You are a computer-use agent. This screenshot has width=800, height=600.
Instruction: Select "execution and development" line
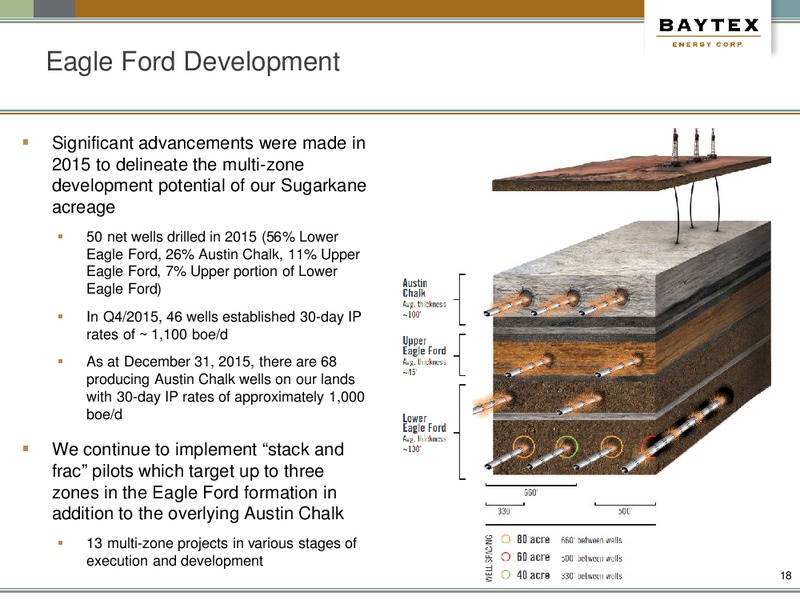coord(174,561)
